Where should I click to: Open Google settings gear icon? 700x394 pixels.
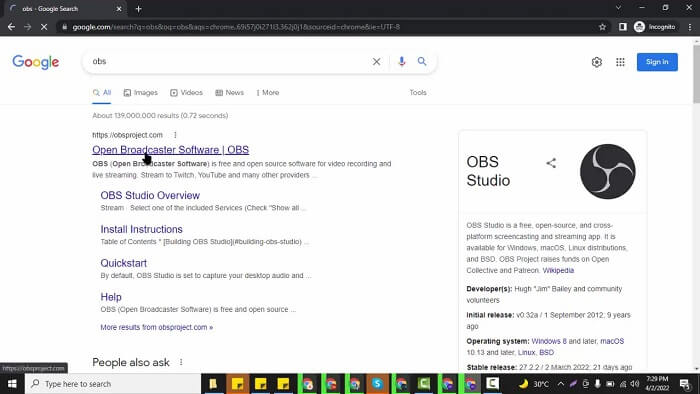pyautogui.click(x=596, y=62)
